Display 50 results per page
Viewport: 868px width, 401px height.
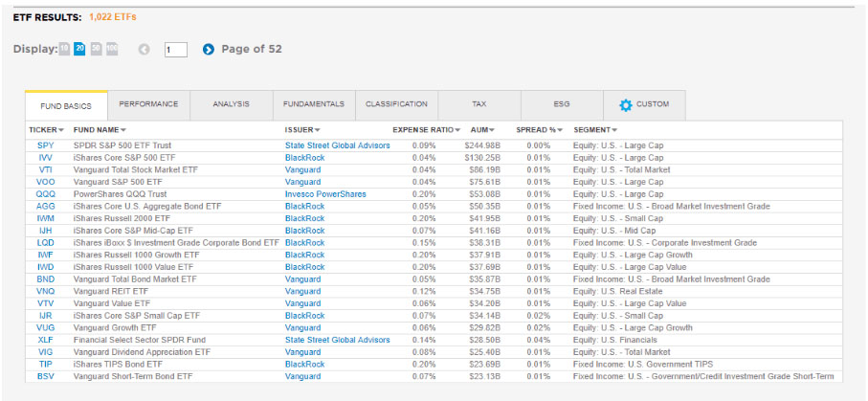[96, 49]
